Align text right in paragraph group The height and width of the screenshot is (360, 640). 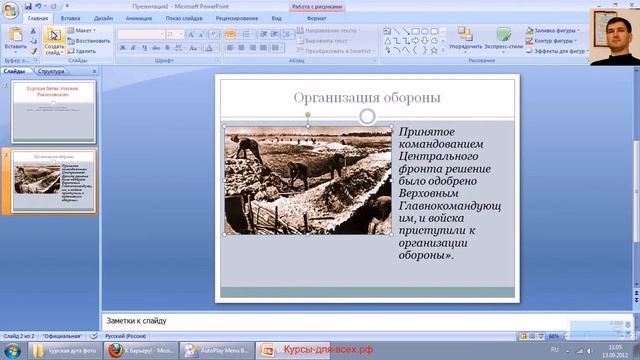pyautogui.click(x=252, y=48)
